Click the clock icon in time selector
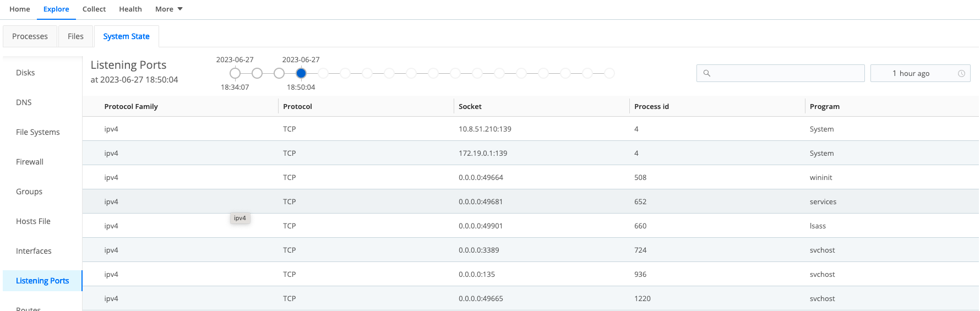Viewport: 980px width, 311px height. (961, 73)
